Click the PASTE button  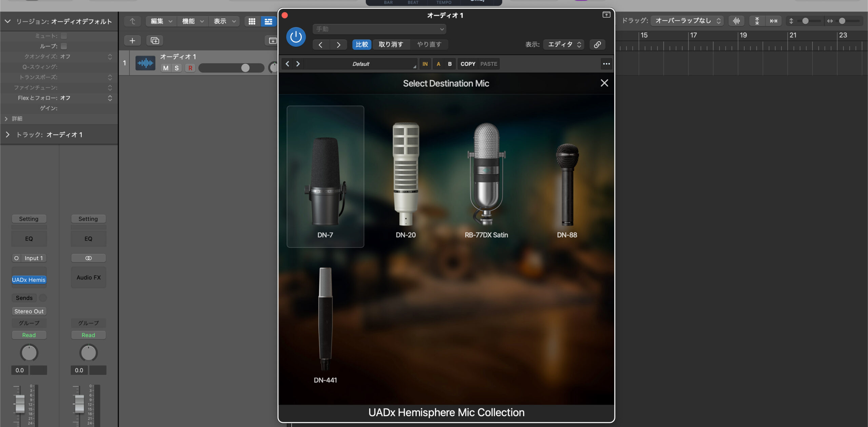(x=489, y=64)
